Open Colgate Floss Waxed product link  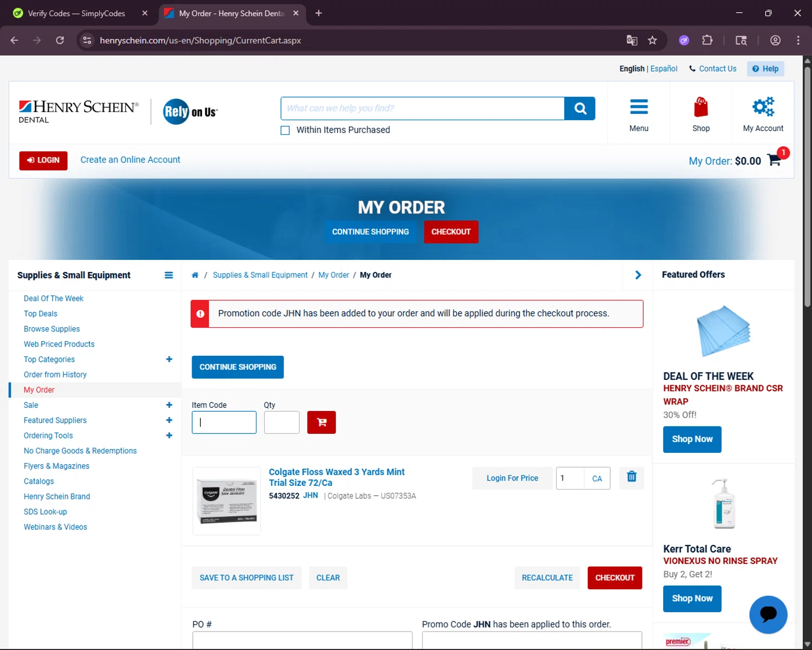(x=337, y=477)
